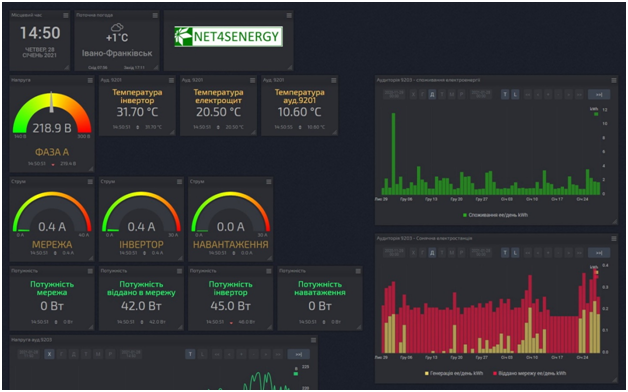Open menu of the Сонячна електростанція chart panel
This screenshot has height=392, width=628.
pyautogui.click(x=614, y=238)
